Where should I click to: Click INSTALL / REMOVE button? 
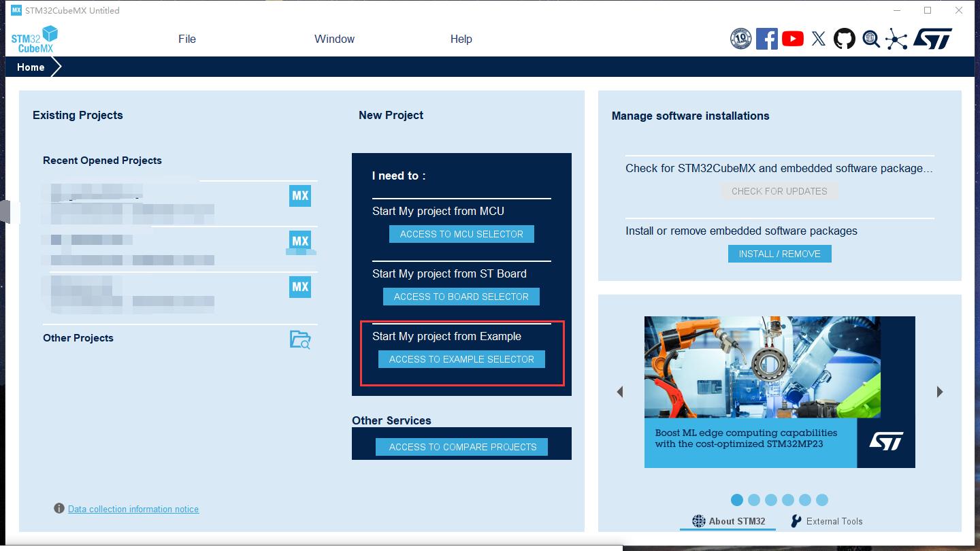click(x=780, y=254)
